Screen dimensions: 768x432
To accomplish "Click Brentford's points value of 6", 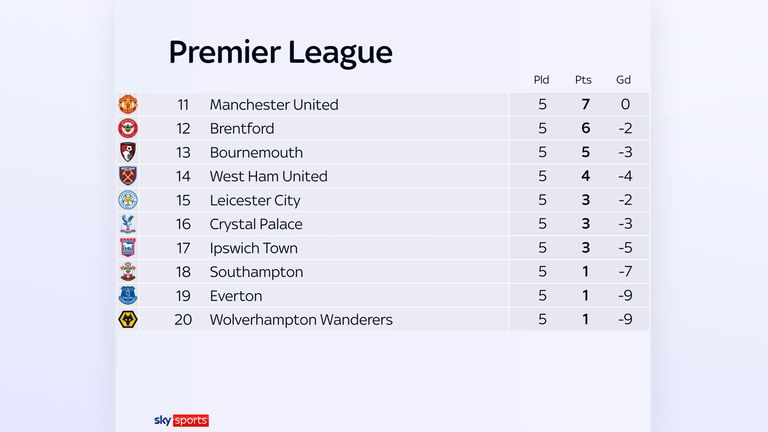I will [585, 128].
